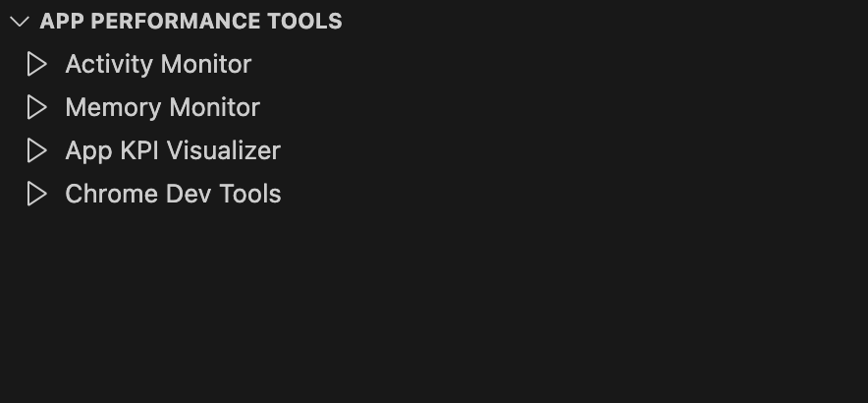This screenshot has height=403, width=868.
Task: Open the Memory Monitor entry
Action: (162, 107)
